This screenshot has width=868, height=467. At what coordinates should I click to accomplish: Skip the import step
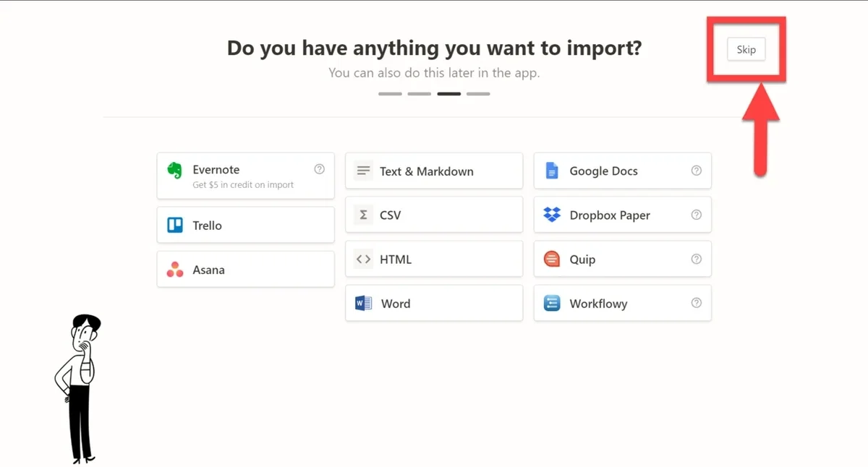[x=746, y=49]
